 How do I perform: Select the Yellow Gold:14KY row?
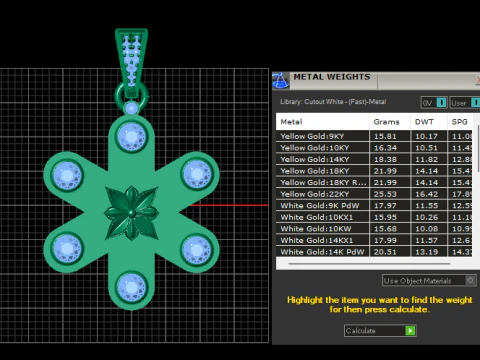click(374, 159)
